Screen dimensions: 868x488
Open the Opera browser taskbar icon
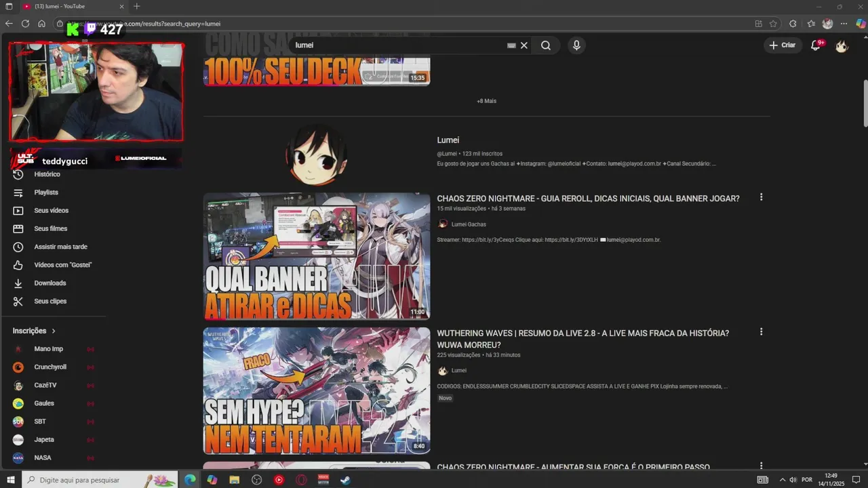pos(301,480)
